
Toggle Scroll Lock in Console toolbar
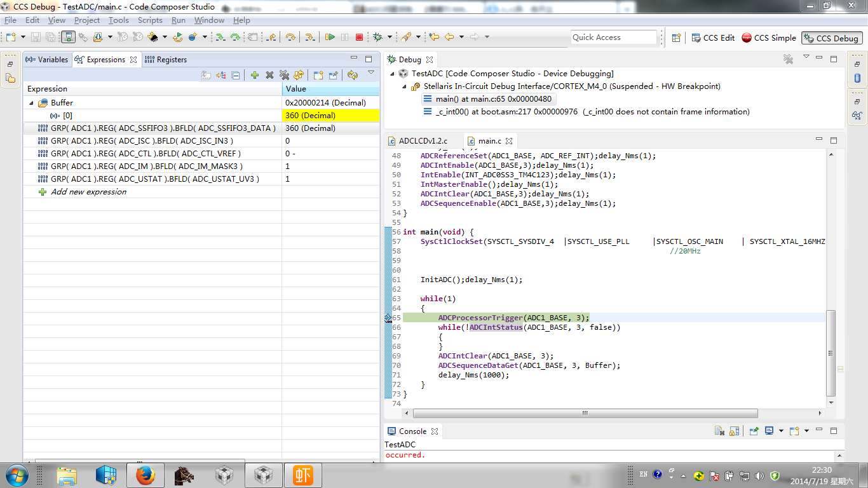point(734,431)
